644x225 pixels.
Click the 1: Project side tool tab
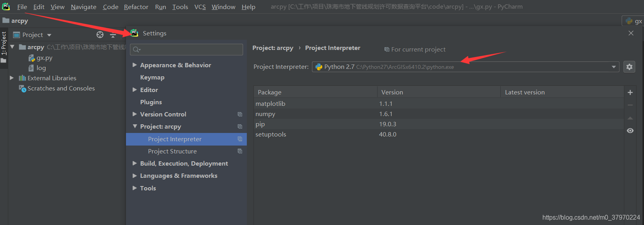click(4, 47)
